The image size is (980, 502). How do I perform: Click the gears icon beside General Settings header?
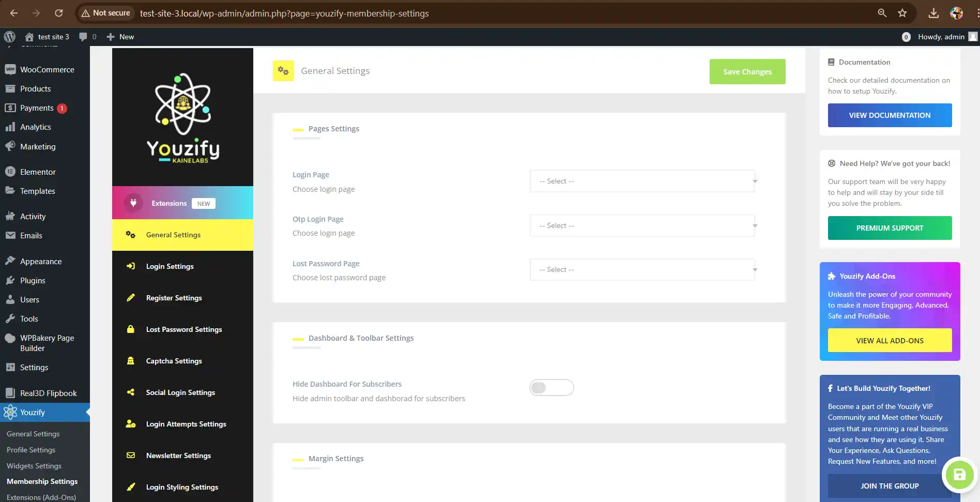(283, 71)
